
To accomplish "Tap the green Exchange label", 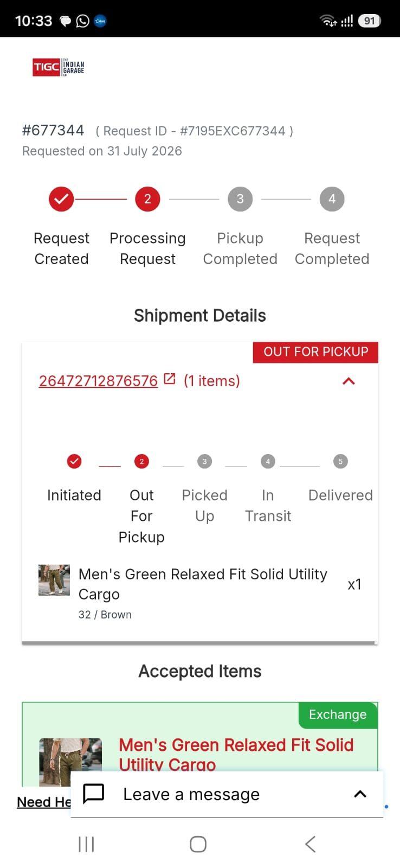I will [338, 714].
